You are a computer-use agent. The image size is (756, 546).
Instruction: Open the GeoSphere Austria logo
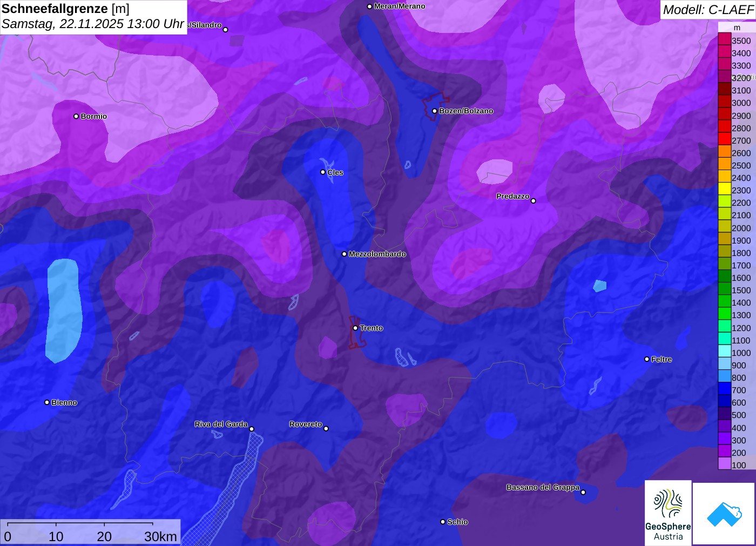(668, 513)
